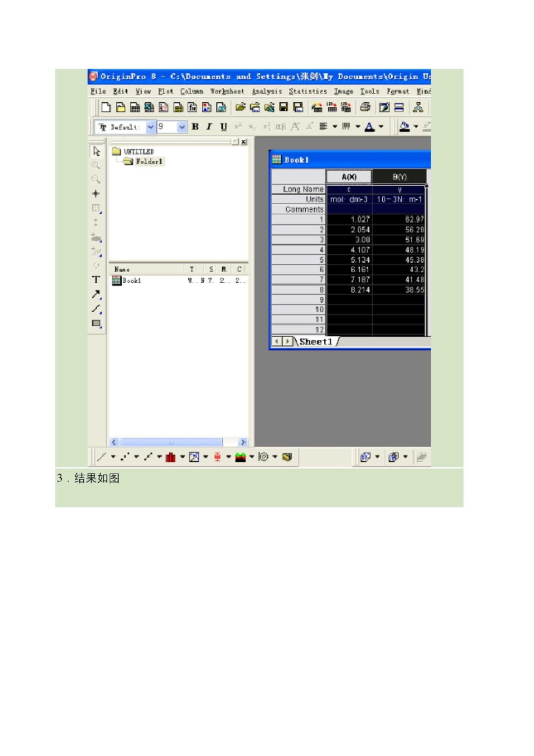This screenshot has height=756, width=534.
Task: Expand the Scatter plot type dropdown
Action: pos(137,457)
